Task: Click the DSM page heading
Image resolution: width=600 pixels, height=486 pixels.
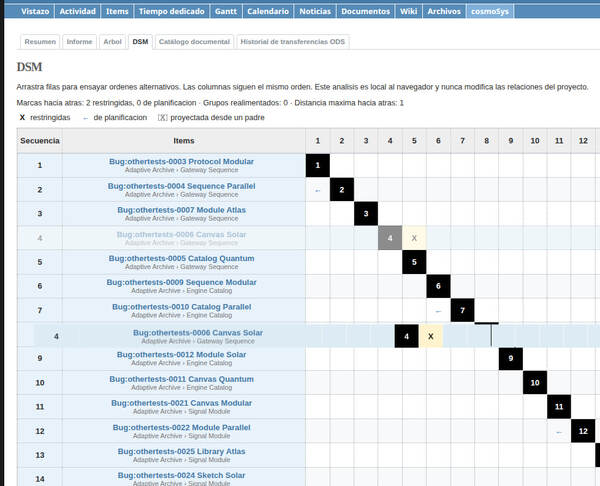Action: coord(29,67)
